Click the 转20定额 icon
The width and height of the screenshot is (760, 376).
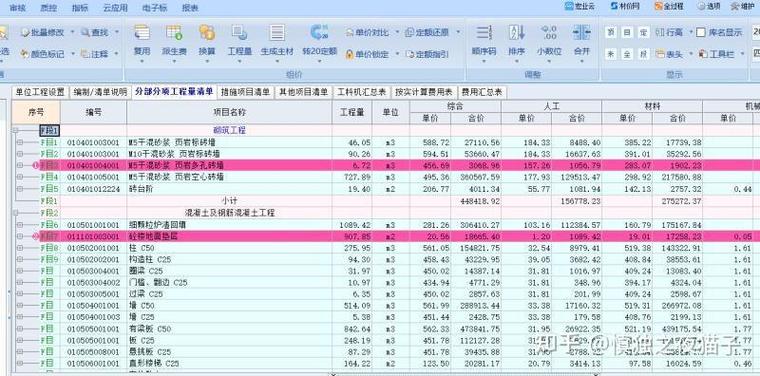[319, 32]
